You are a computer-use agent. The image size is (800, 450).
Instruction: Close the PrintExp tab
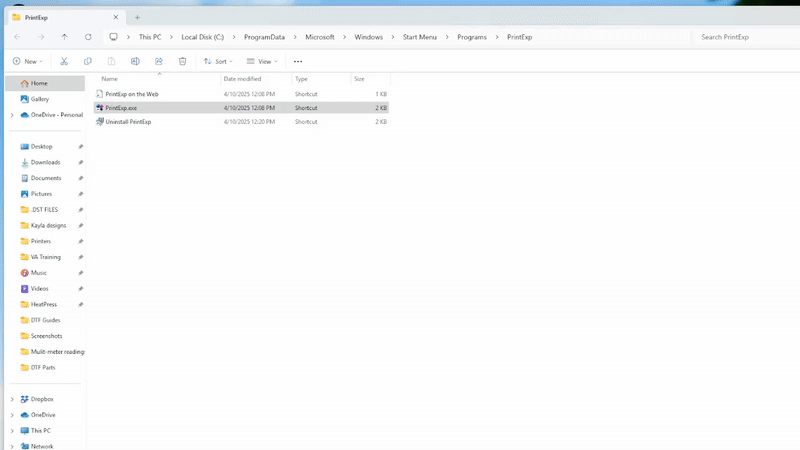pyautogui.click(x=116, y=17)
